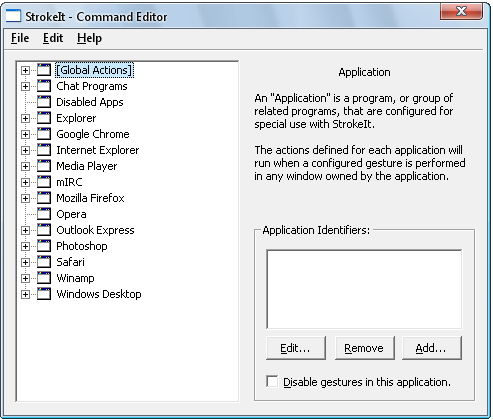Viewport: 493px width, 420px height.
Task: Expand the Google Chrome tree node
Action: 25,134
